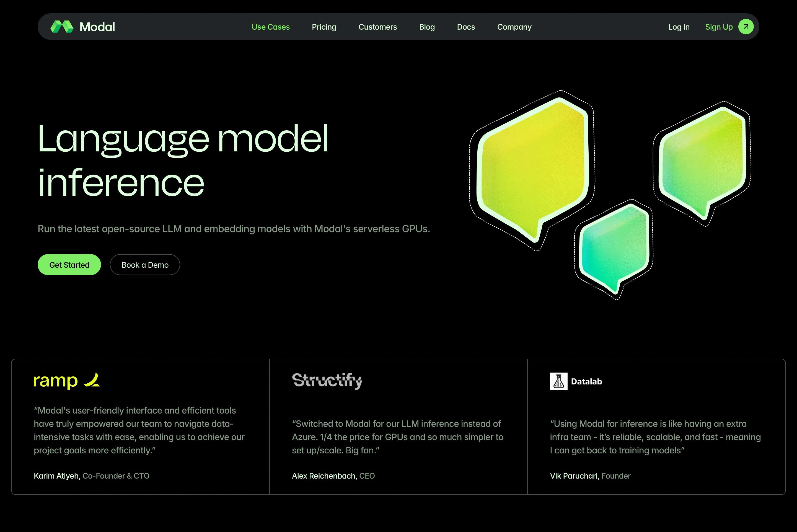Click the Datalab flask icon
This screenshot has height=532, width=797.
(x=558, y=381)
